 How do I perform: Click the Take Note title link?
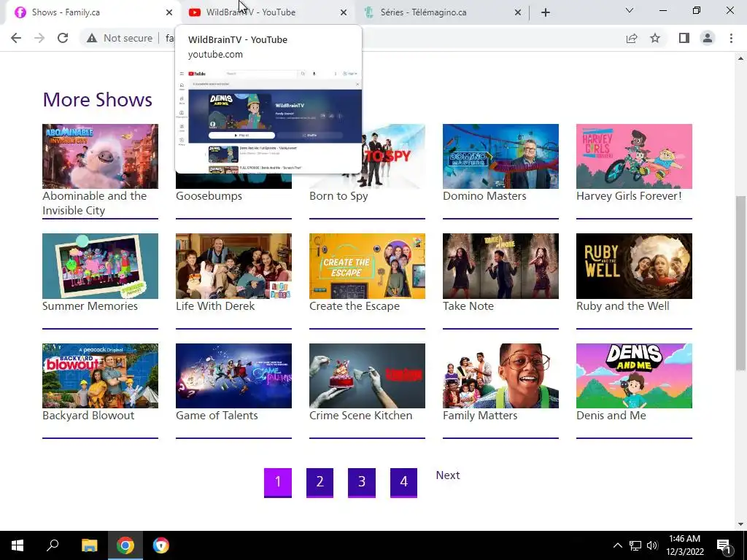point(468,306)
